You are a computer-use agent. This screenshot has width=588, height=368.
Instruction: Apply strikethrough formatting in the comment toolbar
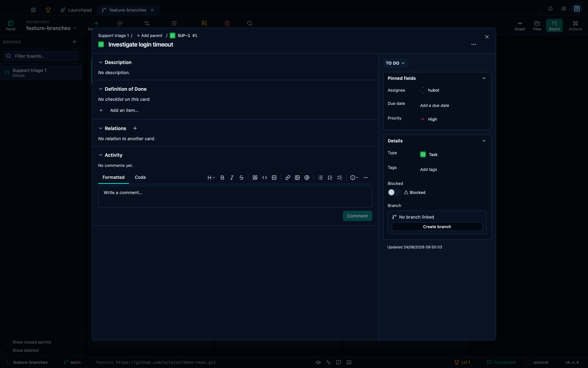click(x=241, y=178)
